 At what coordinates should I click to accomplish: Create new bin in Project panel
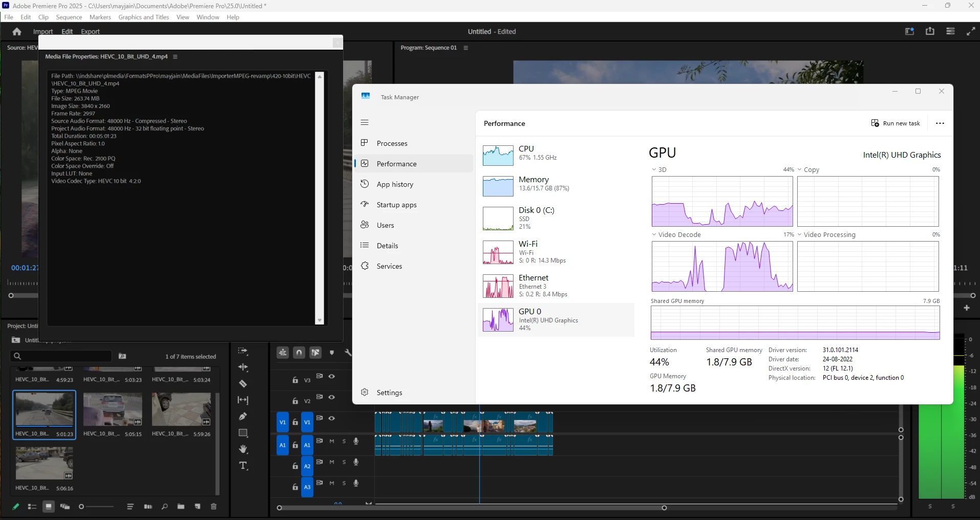pyautogui.click(x=181, y=507)
